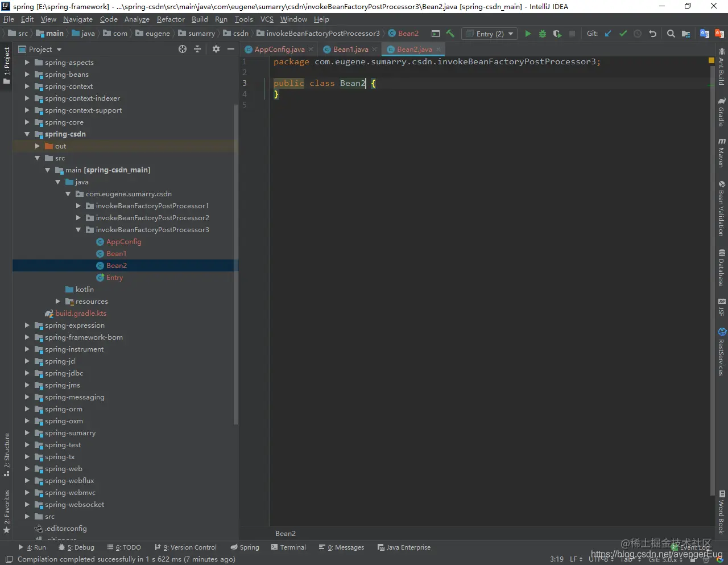728x565 pixels.
Task: Collapse the invokeBeanFactoryPostProcessor3 package
Action: click(x=78, y=230)
